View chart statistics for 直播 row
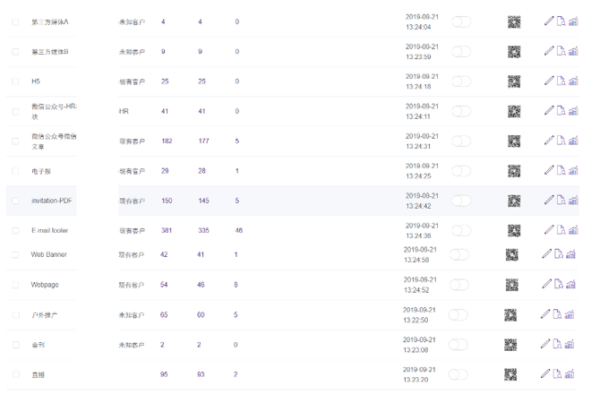Screen dimensions: 600x394 569,374
